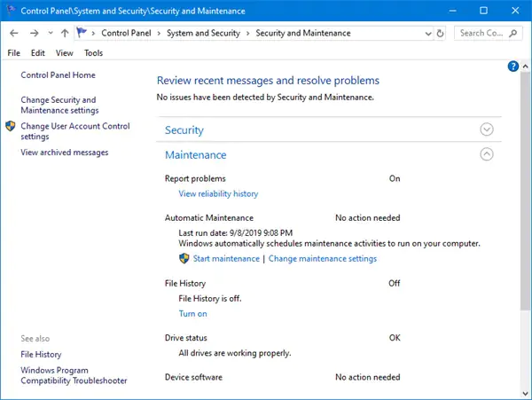Open Windows Program Compatibility Troubleshooter

74,375
